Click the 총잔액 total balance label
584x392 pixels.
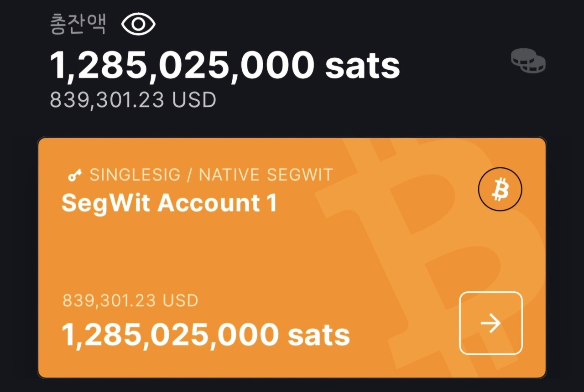78,25
